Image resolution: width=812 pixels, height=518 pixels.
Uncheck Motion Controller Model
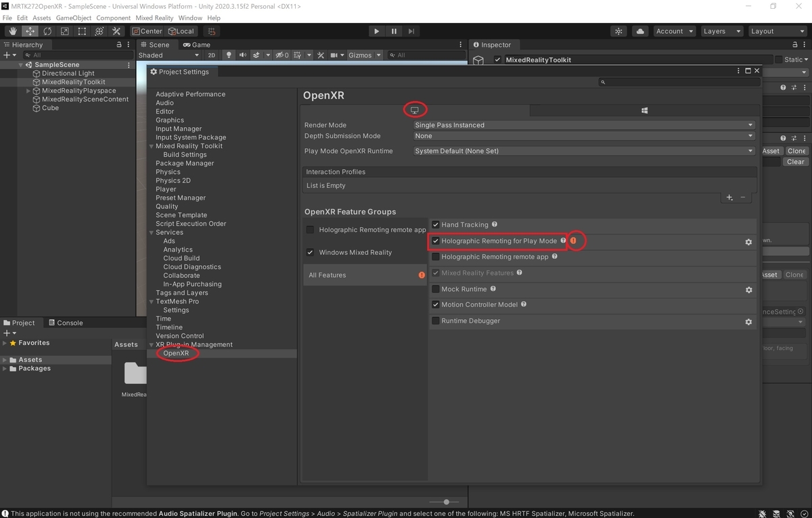(x=436, y=305)
